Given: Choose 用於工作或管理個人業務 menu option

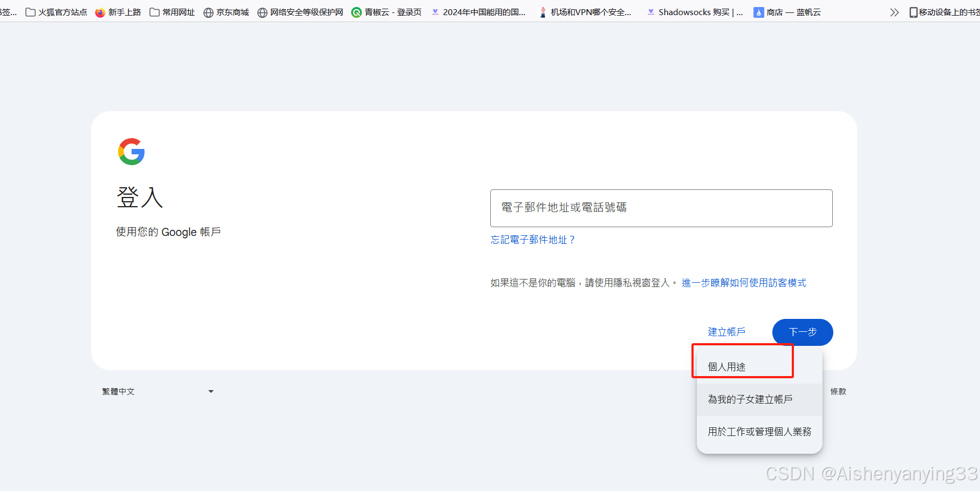Looking at the screenshot, I should pos(759,432).
